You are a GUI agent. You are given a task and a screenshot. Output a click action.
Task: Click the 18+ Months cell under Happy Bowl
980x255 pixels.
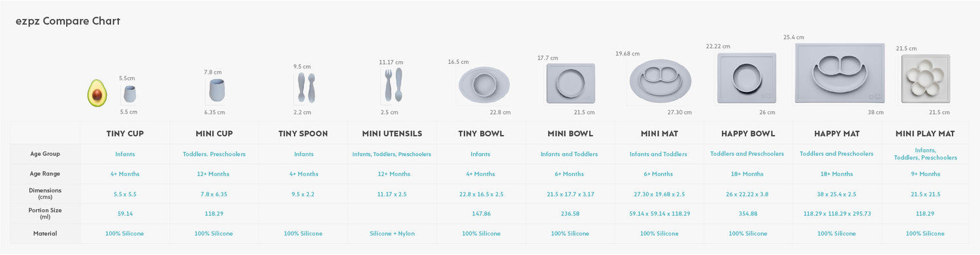coord(747,174)
